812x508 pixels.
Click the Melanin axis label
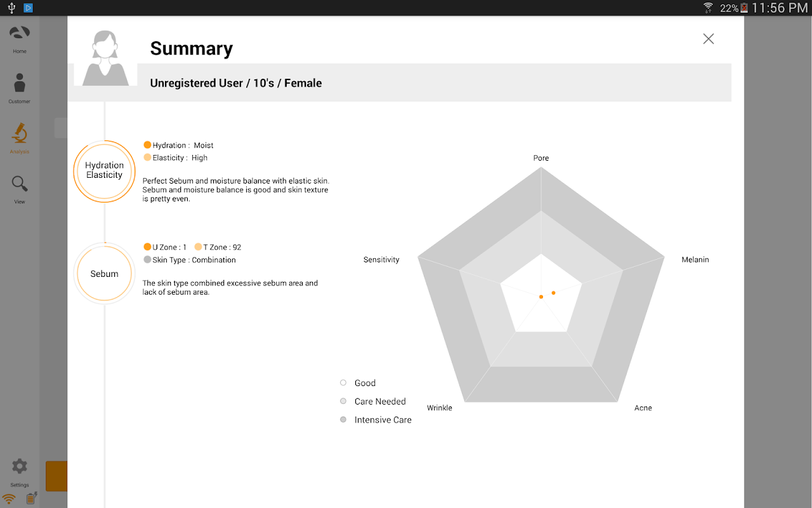[695, 260]
